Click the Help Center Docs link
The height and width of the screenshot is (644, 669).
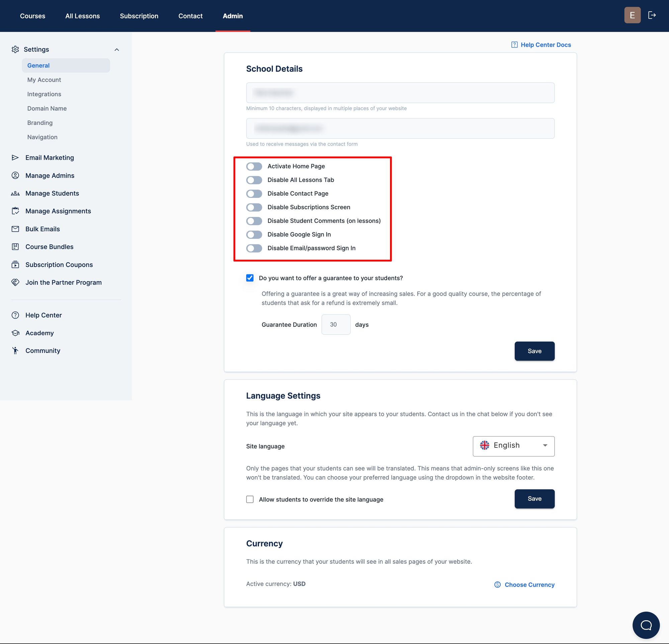540,44
